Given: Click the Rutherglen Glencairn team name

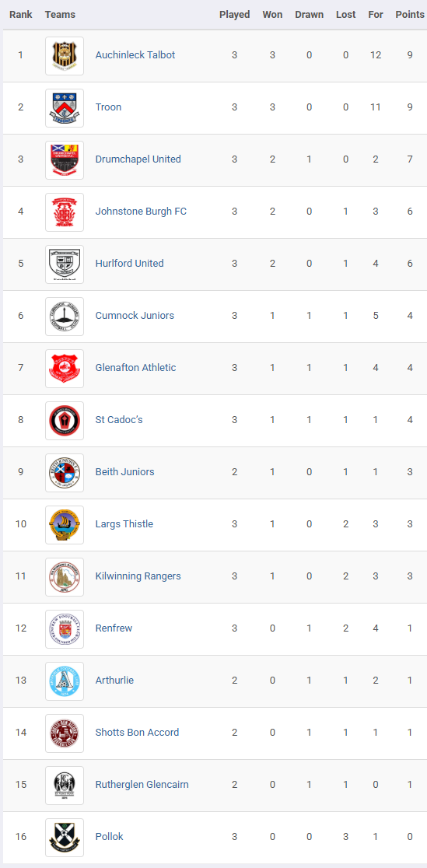Looking at the screenshot, I should point(142,785).
